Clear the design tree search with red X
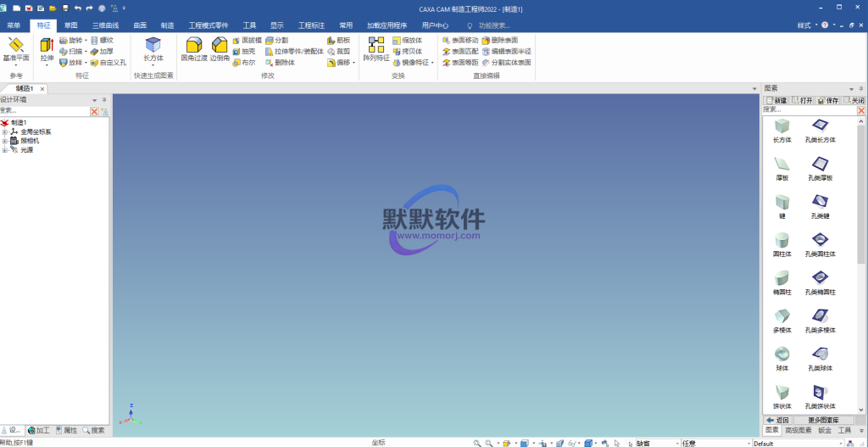This screenshot has height=447, width=868. click(x=95, y=111)
